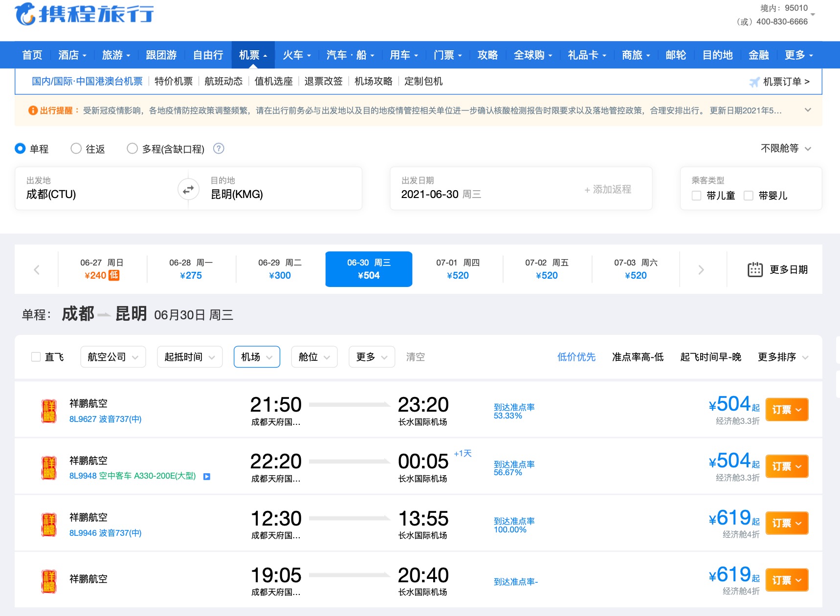Viewport: 840px width, 616px height.
Task: Select the 往返 round-trip radio button
Action: coord(76,148)
